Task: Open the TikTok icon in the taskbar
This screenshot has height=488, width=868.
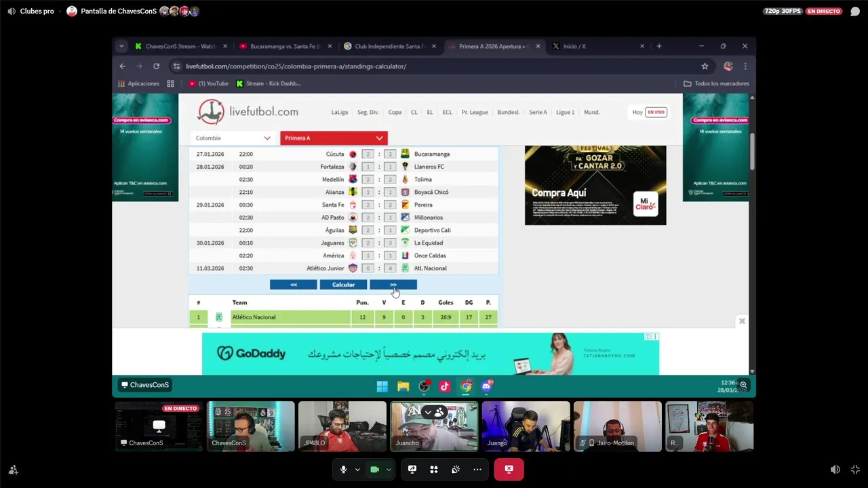Action: (445, 386)
